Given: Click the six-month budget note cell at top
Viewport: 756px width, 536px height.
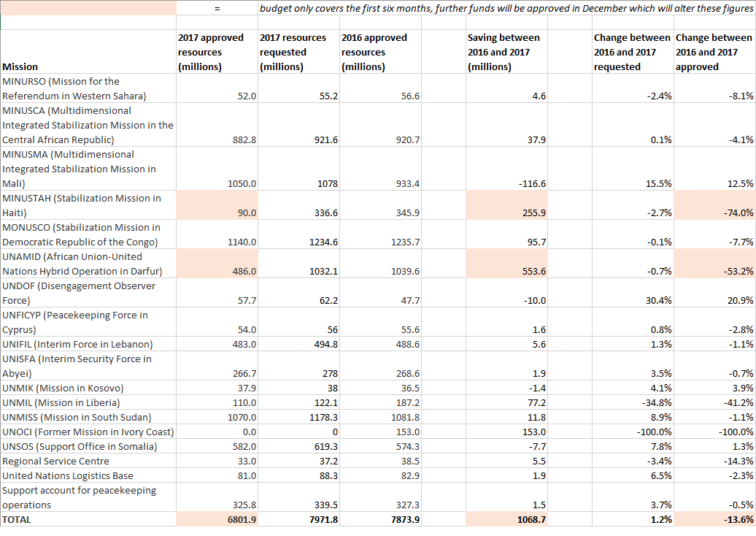Looking at the screenshot, I should click(x=506, y=8).
